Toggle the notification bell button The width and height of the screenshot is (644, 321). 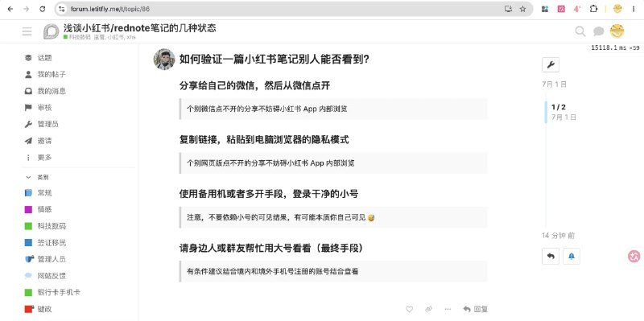(x=572, y=256)
